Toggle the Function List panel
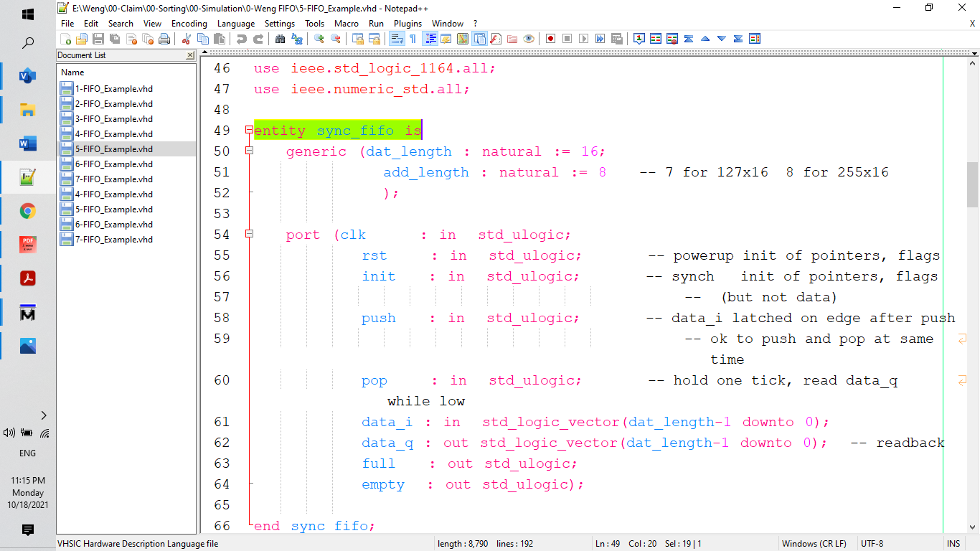Viewport: 980px width, 551px height. (x=496, y=39)
